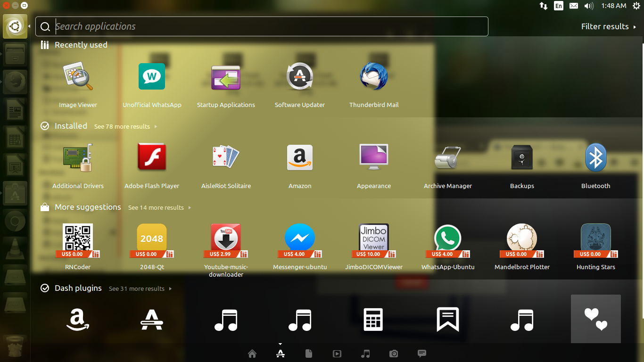The image size is (644, 362).
Task: Open Trash in the launcher
Action: [x=15, y=346]
